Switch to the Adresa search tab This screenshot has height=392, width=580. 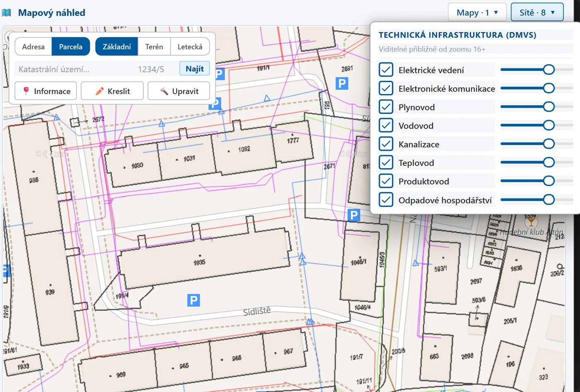coord(33,46)
